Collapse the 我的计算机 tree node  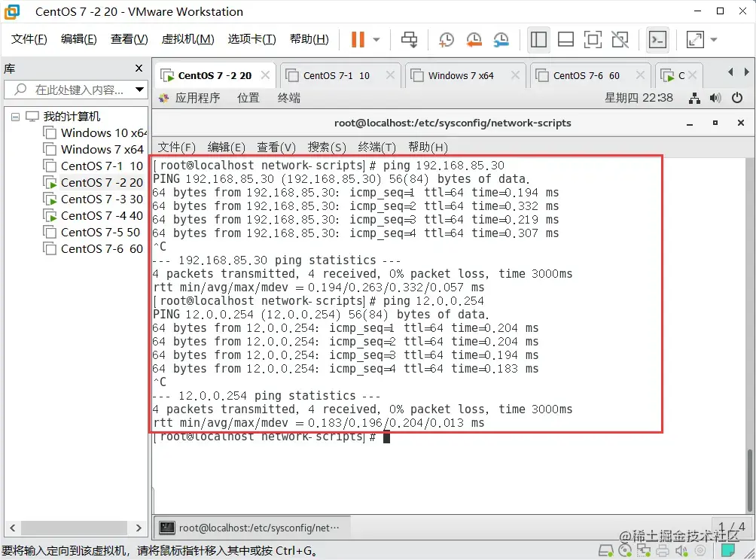coord(15,117)
